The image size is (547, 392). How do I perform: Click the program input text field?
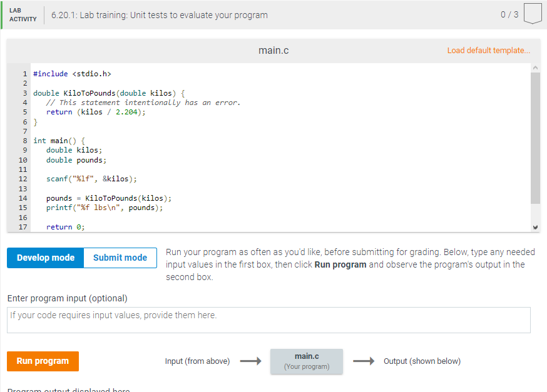268,319
